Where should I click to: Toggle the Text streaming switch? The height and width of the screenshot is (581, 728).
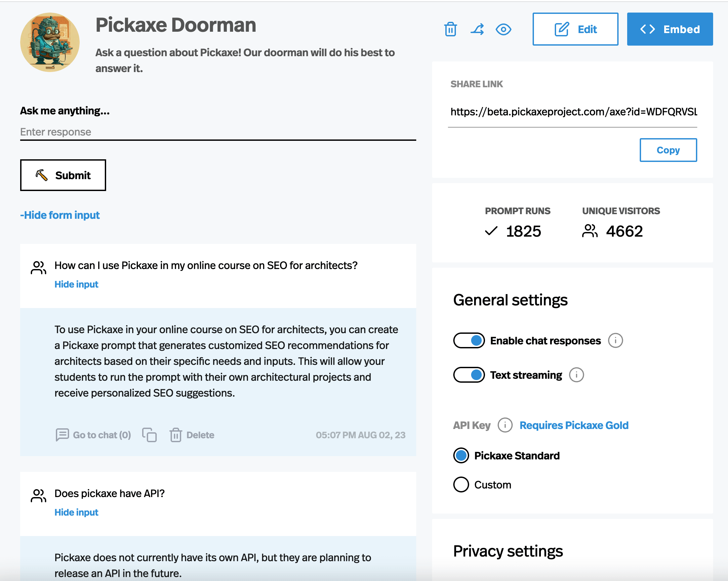(x=469, y=375)
